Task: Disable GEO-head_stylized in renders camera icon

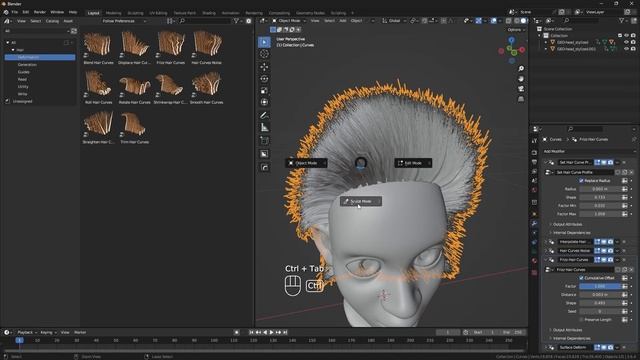Action: click(633, 42)
